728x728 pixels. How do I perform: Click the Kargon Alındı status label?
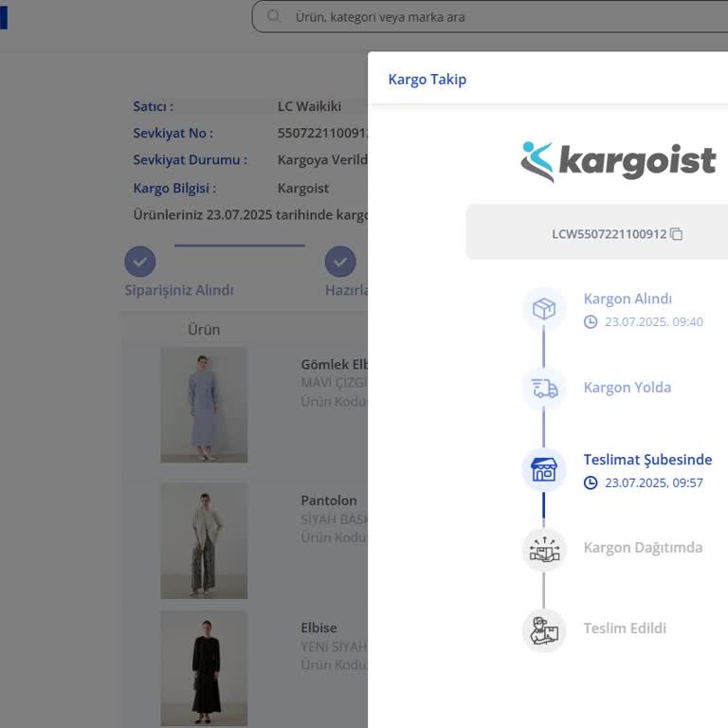click(x=628, y=299)
